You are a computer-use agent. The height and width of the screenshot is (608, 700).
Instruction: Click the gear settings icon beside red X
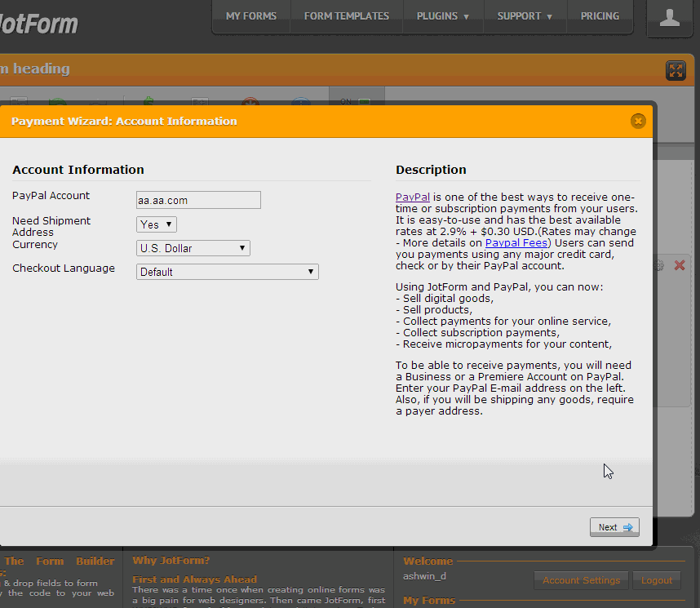pos(660,265)
